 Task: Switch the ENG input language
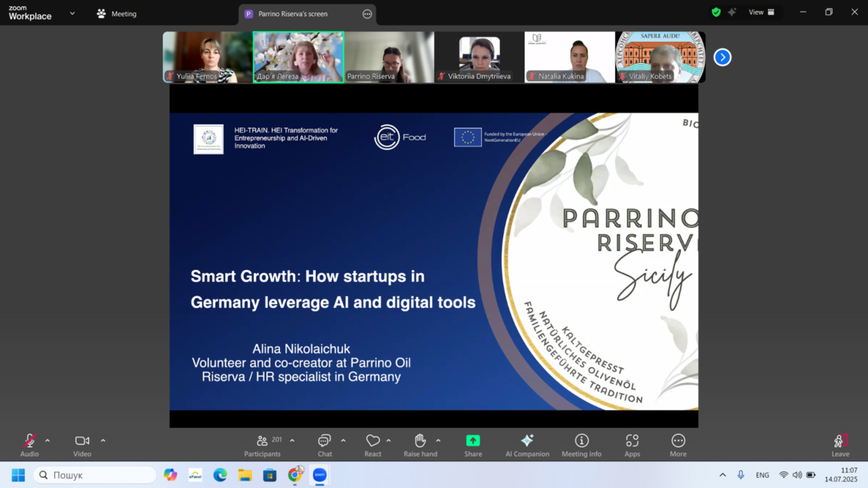762,475
